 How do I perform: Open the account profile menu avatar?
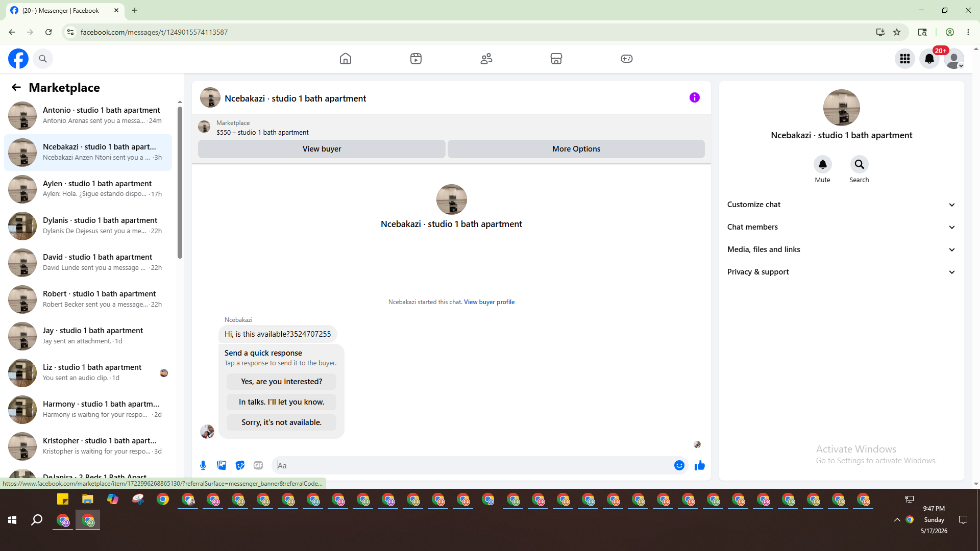(x=954, y=59)
